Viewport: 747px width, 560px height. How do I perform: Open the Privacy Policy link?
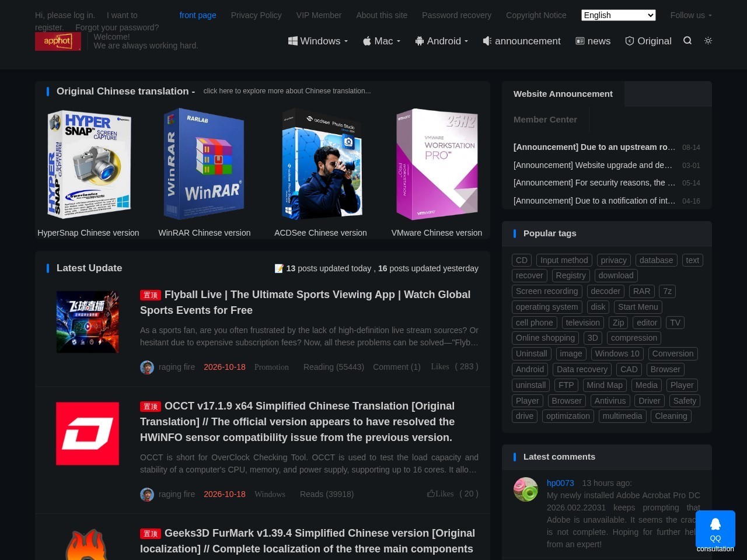pos(256,15)
